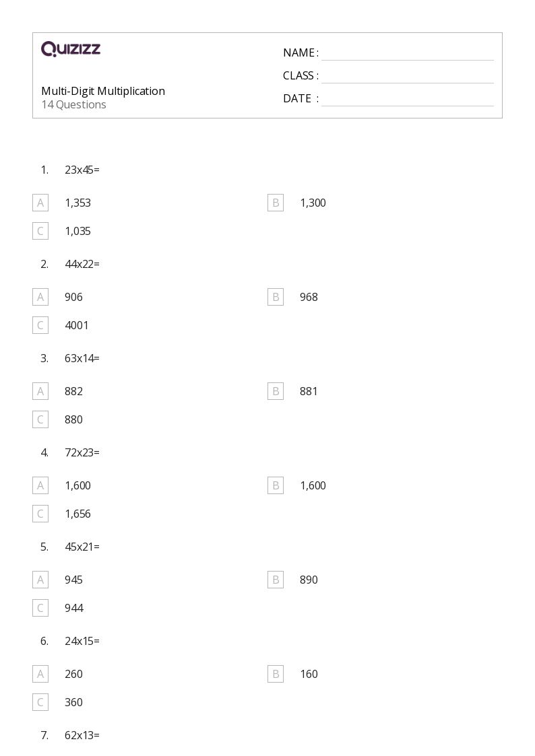Screen dimensions: 535x756
Task: Mark box B for answer 881
Action: click(x=276, y=391)
